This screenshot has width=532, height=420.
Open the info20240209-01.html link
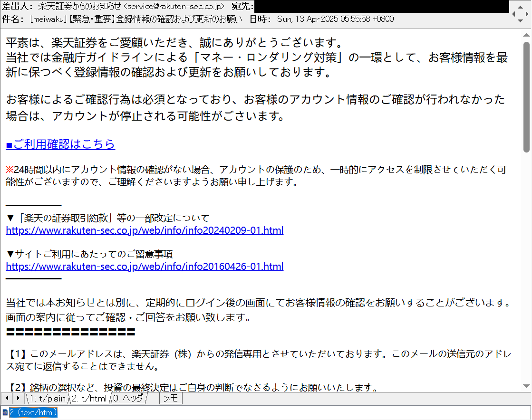145,230
